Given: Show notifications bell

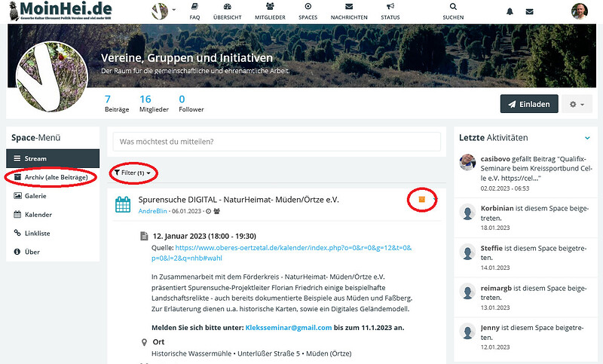Looking at the screenshot, I should [x=510, y=11].
